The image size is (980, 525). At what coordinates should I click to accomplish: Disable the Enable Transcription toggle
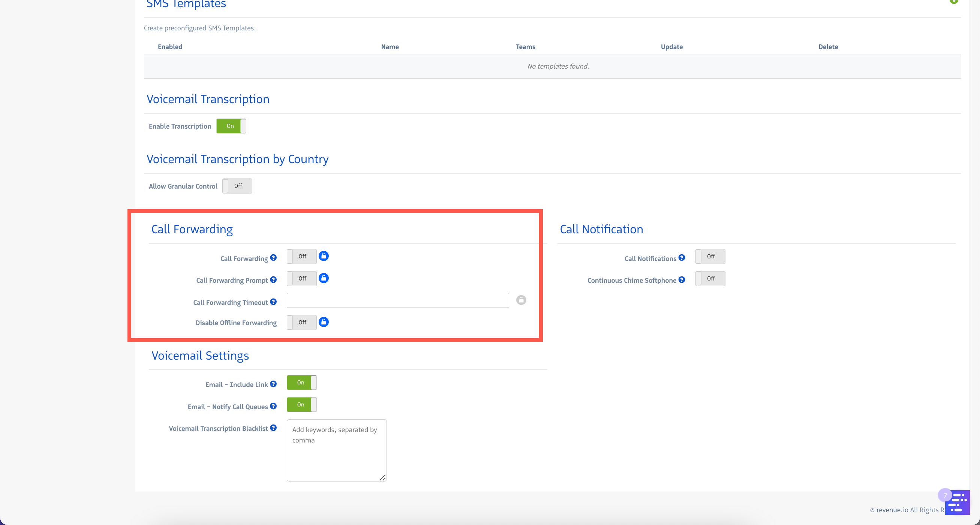231,126
